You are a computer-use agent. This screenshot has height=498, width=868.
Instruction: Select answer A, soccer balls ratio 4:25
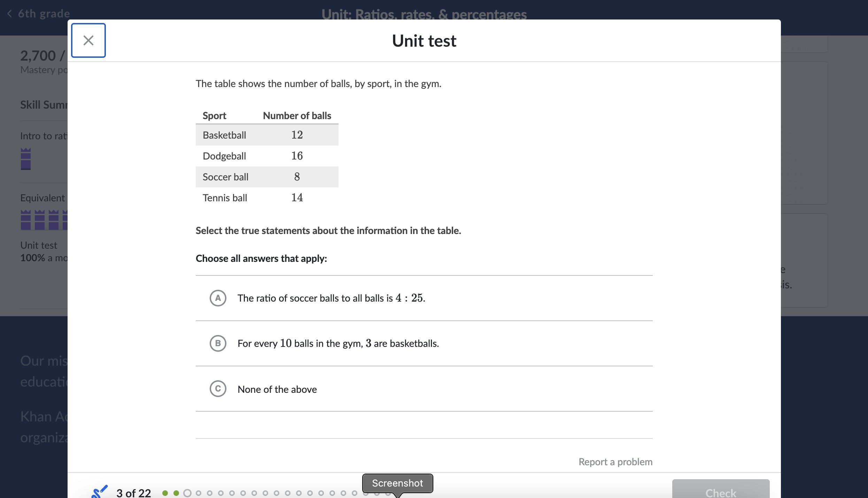(218, 298)
